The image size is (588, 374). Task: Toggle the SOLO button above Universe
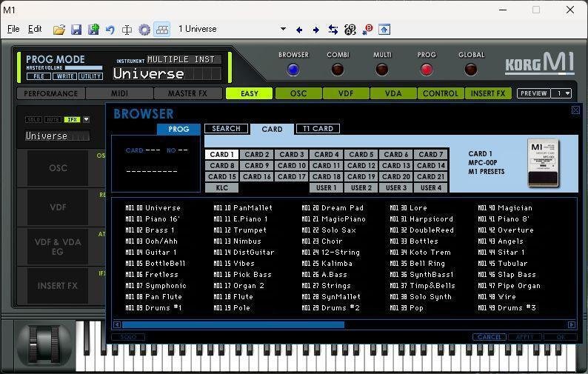click(x=33, y=119)
